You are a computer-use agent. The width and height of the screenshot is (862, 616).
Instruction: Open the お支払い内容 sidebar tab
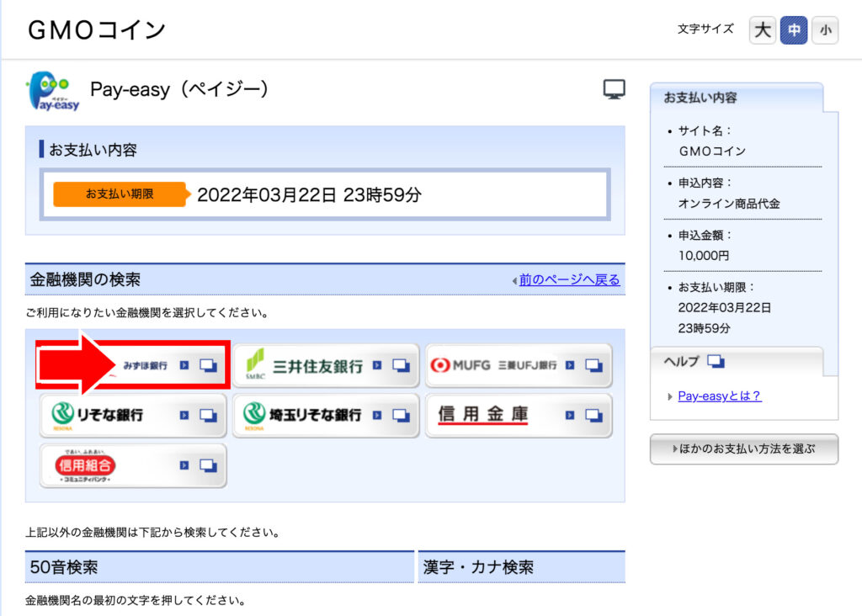point(737,98)
